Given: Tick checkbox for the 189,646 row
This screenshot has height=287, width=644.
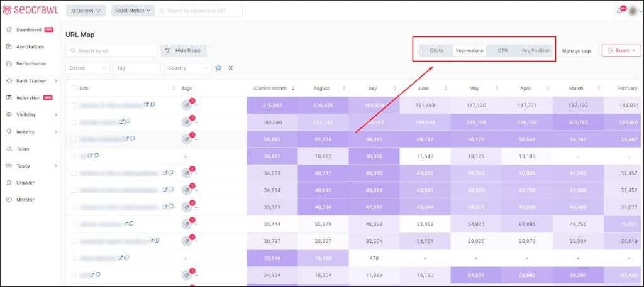Looking at the screenshot, I should pyautogui.click(x=74, y=122).
